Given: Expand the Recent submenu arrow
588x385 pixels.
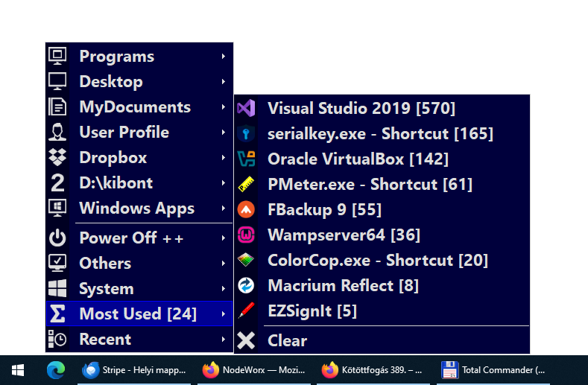Looking at the screenshot, I should (x=224, y=340).
